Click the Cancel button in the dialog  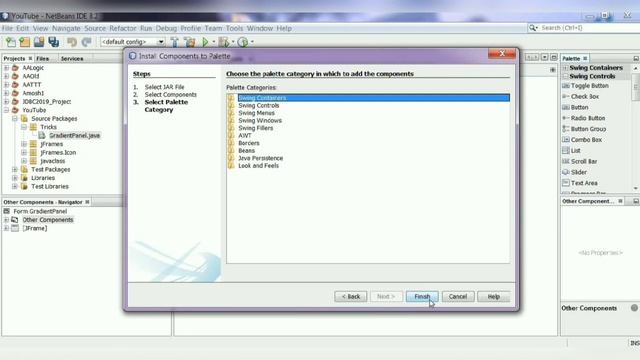pyautogui.click(x=458, y=296)
